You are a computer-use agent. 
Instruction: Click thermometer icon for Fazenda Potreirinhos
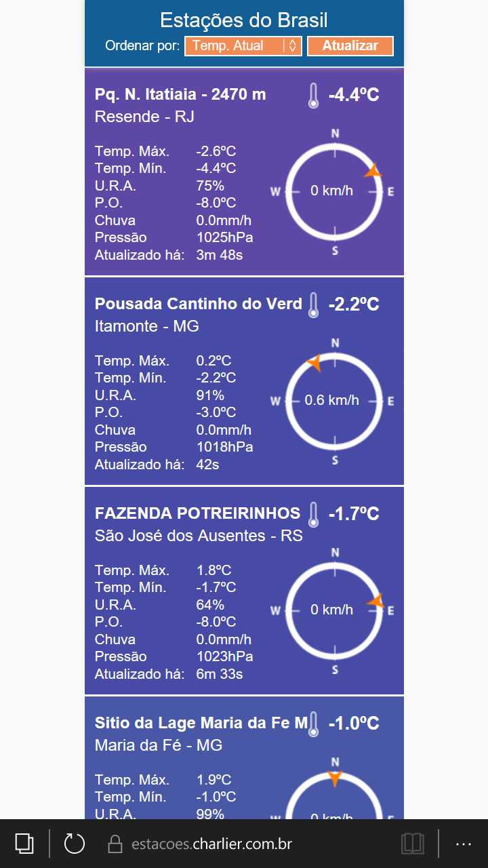(312, 515)
